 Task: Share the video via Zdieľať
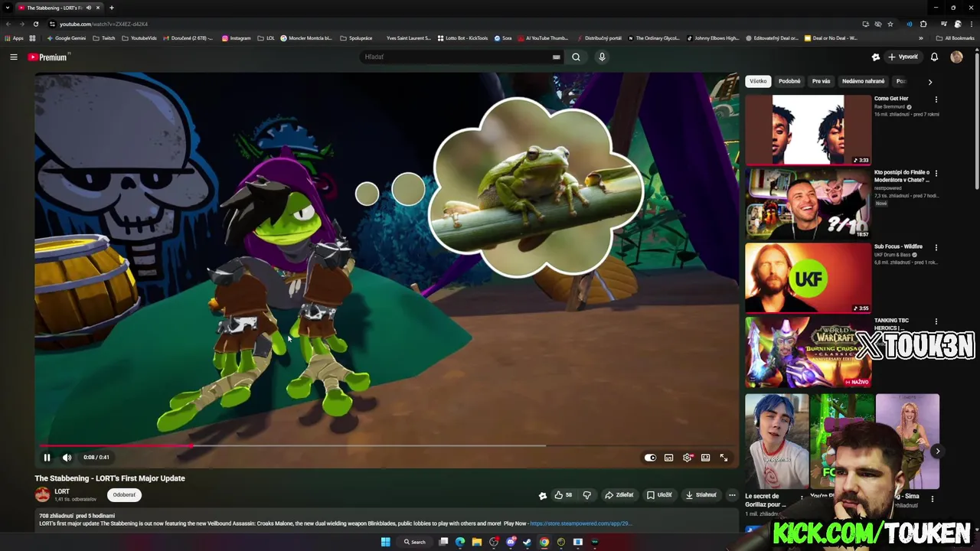click(x=619, y=495)
